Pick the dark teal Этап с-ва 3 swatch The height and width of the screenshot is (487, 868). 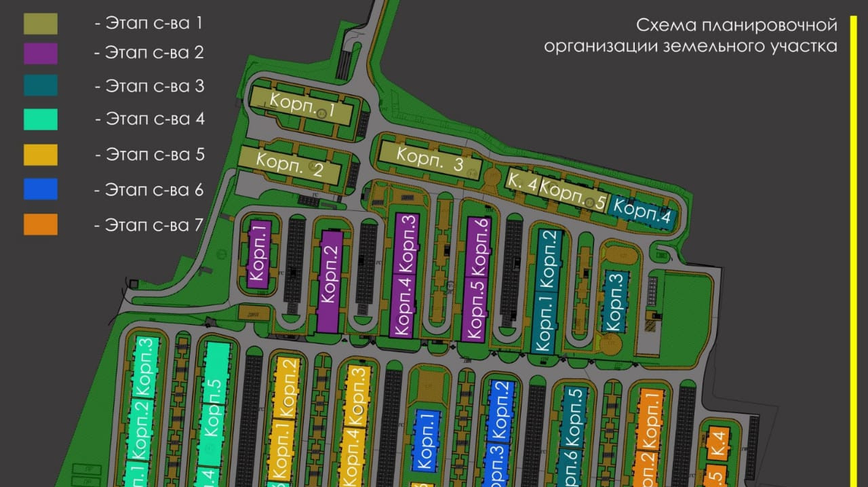(x=41, y=85)
